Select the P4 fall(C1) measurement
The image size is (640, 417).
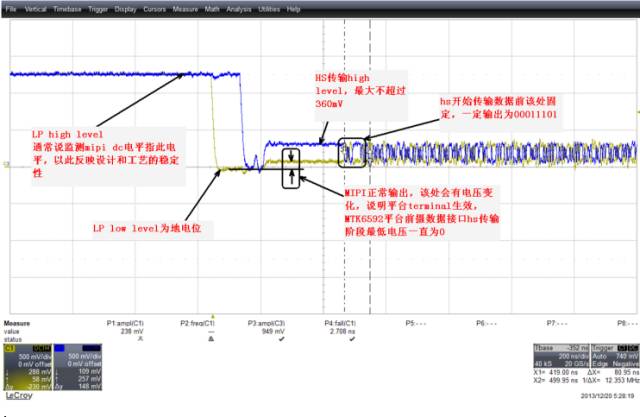click(x=343, y=325)
